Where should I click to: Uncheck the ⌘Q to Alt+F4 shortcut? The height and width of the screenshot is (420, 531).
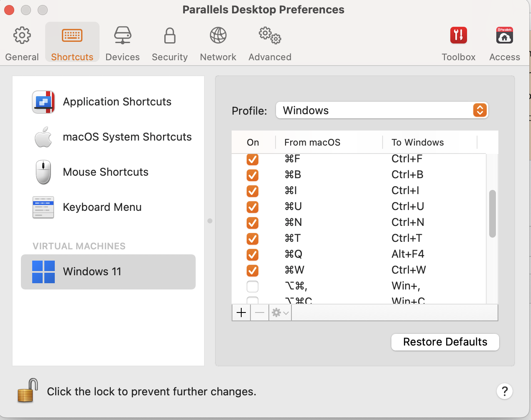click(x=253, y=254)
